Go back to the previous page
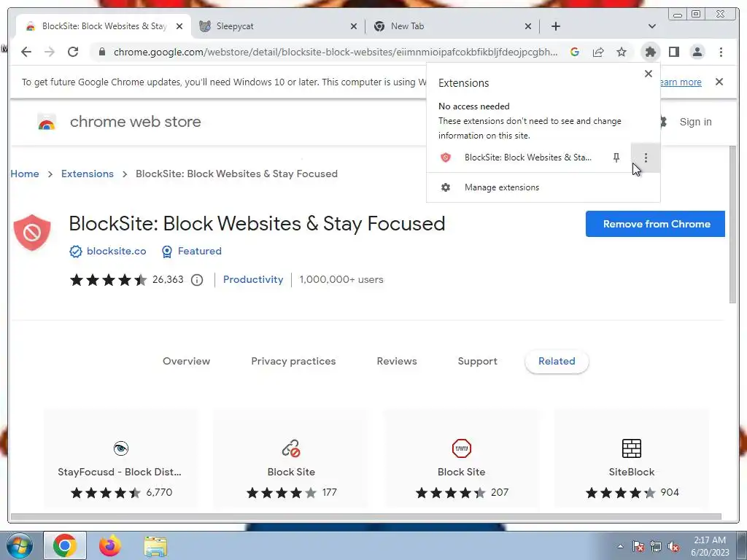 coord(26,52)
